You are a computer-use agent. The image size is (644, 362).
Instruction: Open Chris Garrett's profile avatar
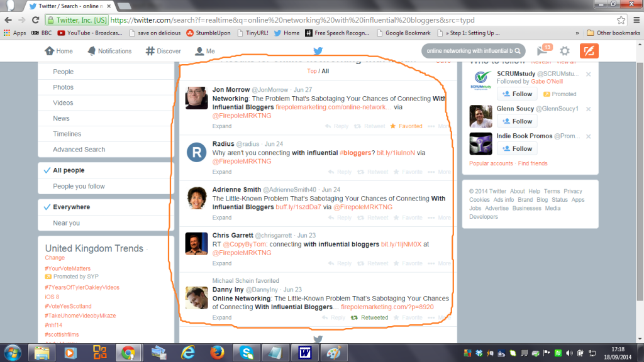[x=196, y=244]
